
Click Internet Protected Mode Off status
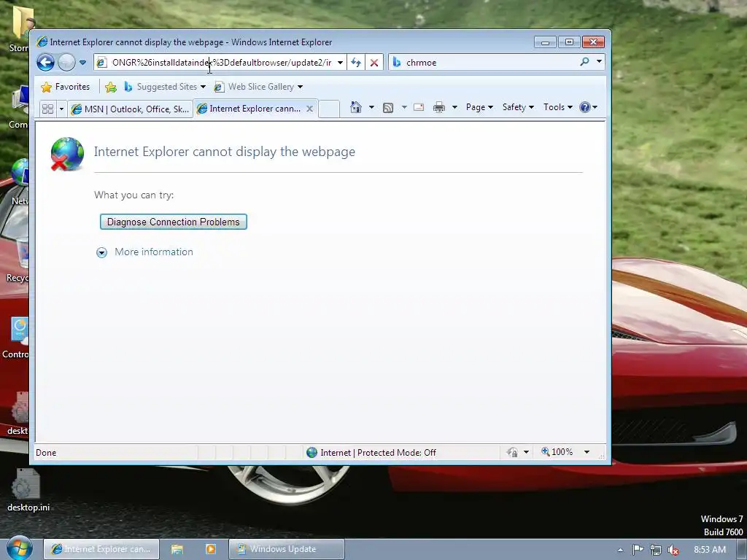coord(371,452)
